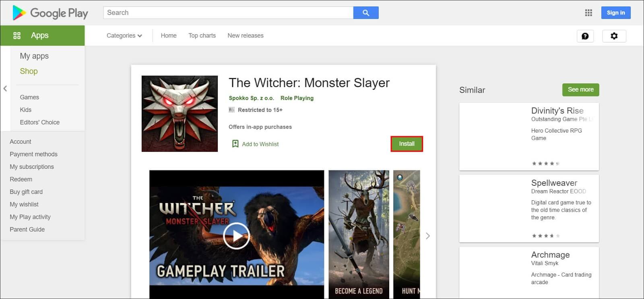The width and height of the screenshot is (644, 299).
Task: Click the Google Play logo
Action: 50,13
